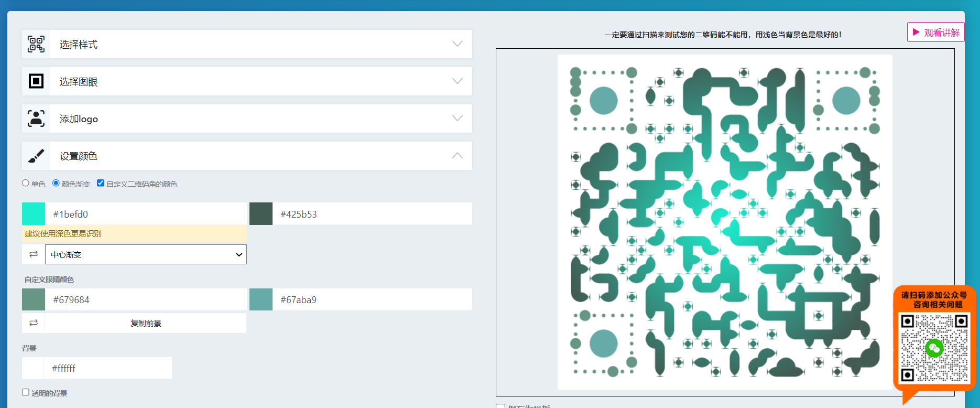Open the #425b53 dark green color swatch

pyautogui.click(x=261, y=214)
